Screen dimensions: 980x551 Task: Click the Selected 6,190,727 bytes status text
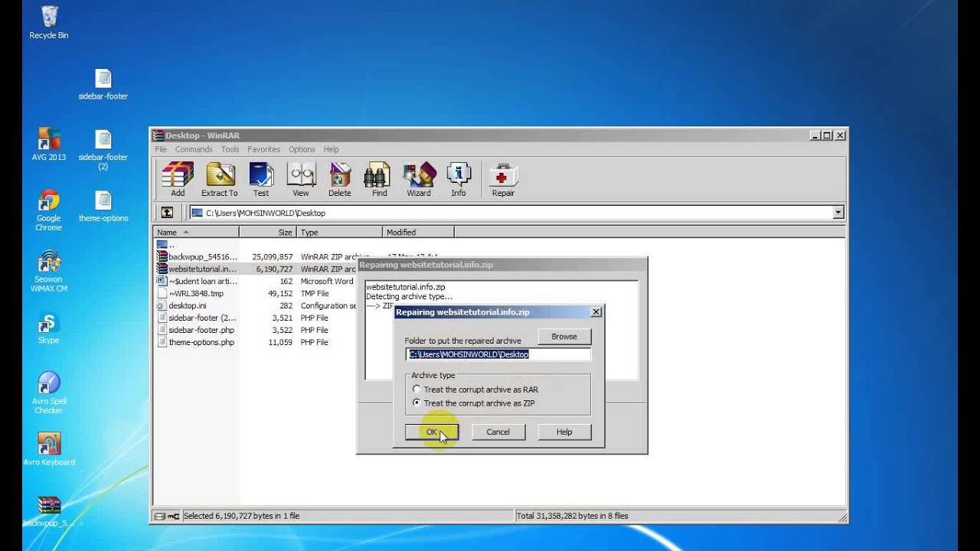click(x=241, y=516)
